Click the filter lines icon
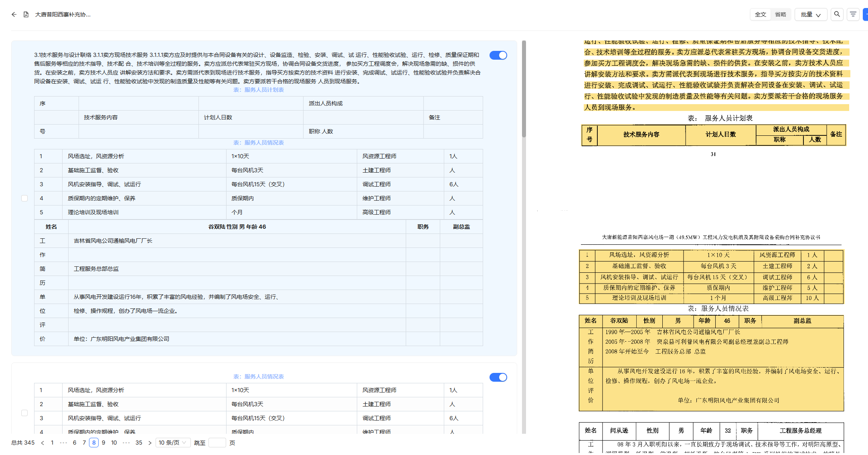Screen dimensions: 868x455 (x=853, y=14)
